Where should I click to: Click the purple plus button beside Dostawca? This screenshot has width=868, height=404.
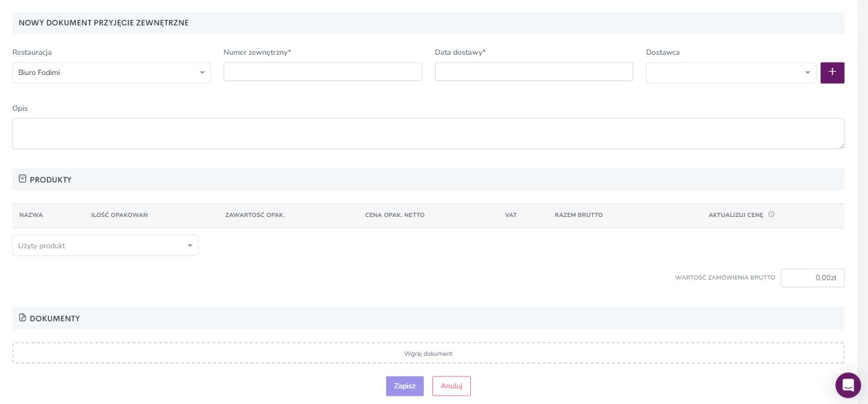(832, 73)
